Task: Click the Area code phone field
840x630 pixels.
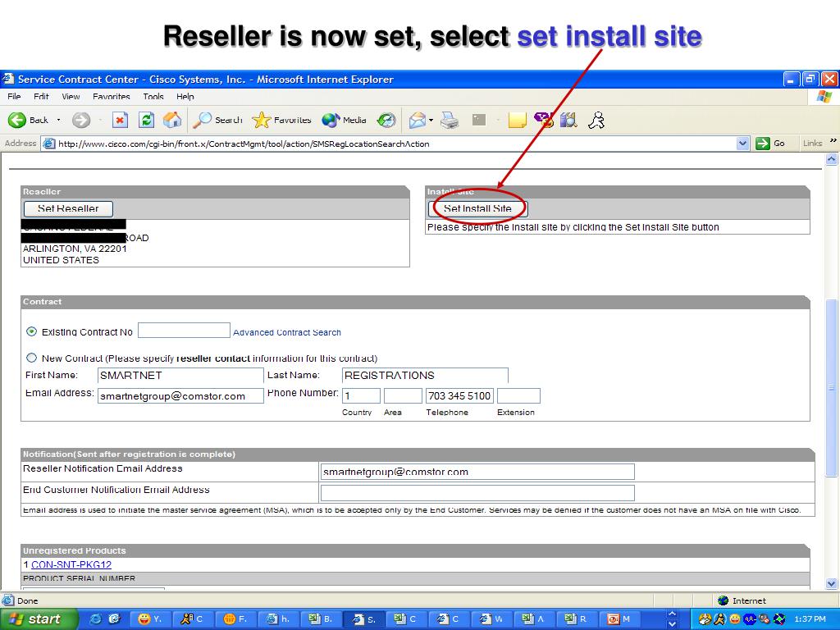Action: [403, 396]
